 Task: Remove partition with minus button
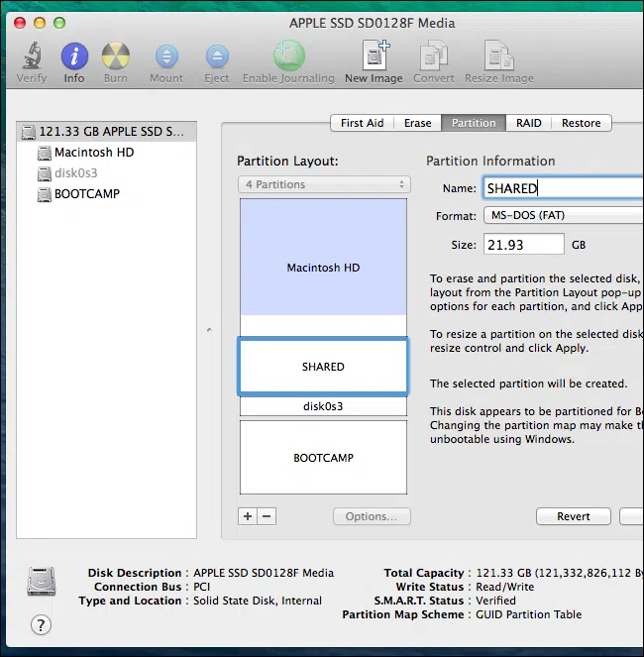pos(267,516)
